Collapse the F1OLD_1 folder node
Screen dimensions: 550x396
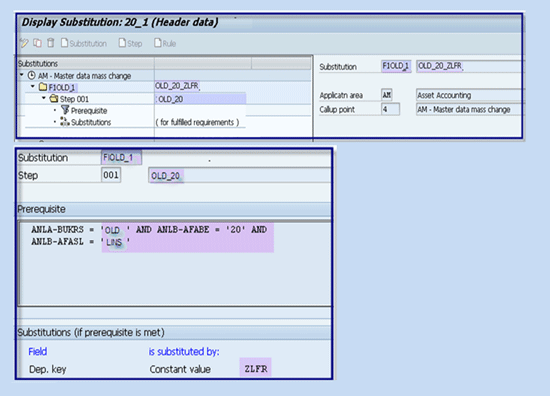tap(33, 86)
